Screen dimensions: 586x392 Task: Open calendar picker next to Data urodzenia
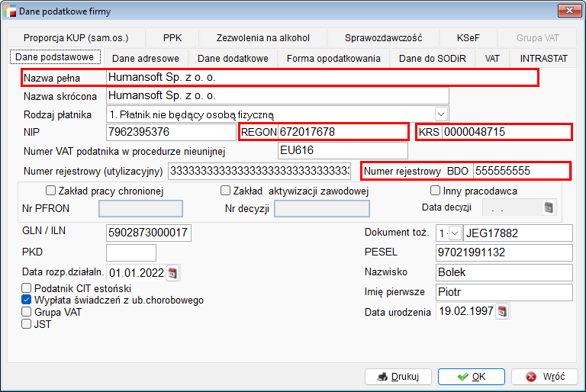point(502,311)
